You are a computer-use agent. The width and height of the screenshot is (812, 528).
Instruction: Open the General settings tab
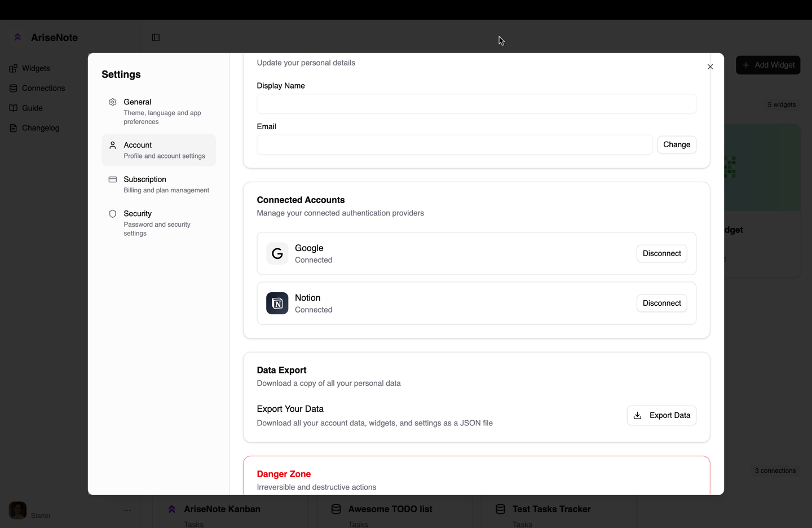coord(159,111)
